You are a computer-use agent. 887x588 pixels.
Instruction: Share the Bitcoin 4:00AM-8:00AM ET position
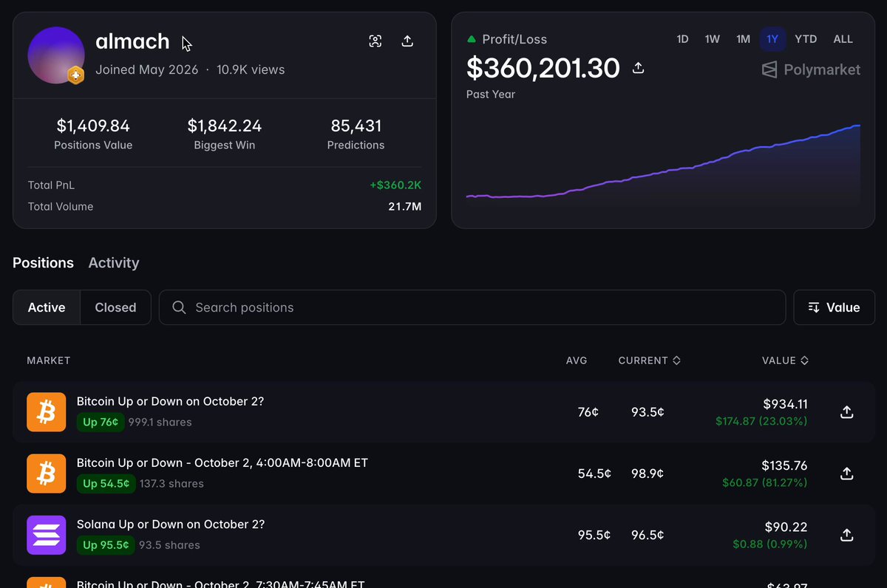(x=847, y=474)
